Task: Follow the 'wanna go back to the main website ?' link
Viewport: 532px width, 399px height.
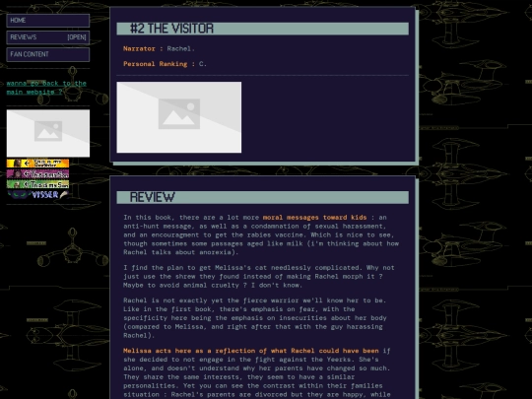Action: (46, 88)
